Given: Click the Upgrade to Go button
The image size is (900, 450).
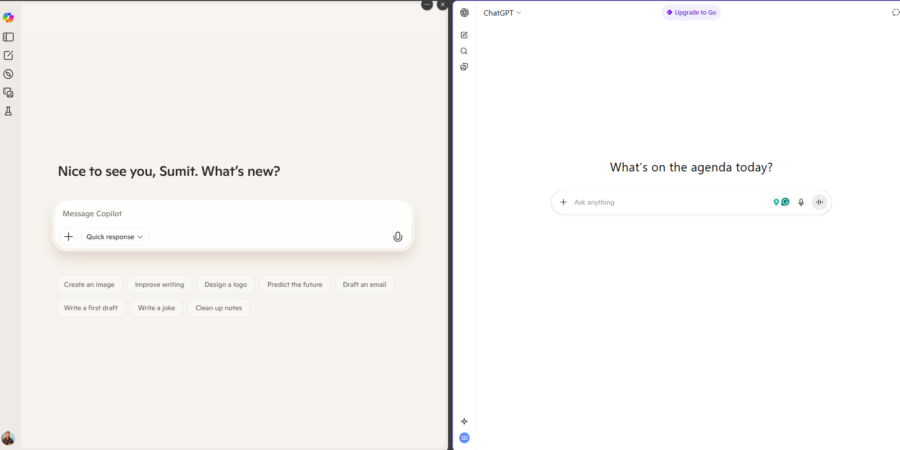Looking at the screenshot, I should (691, 13).
